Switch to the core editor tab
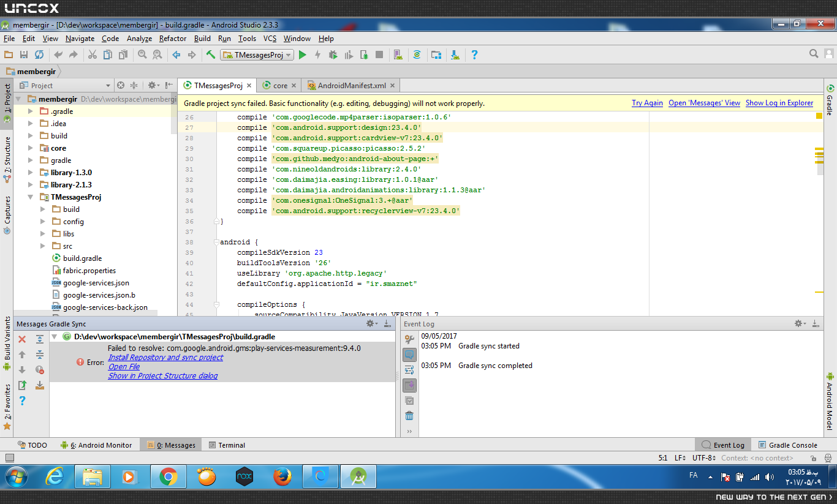837x504 pixels. pos(279,86)
